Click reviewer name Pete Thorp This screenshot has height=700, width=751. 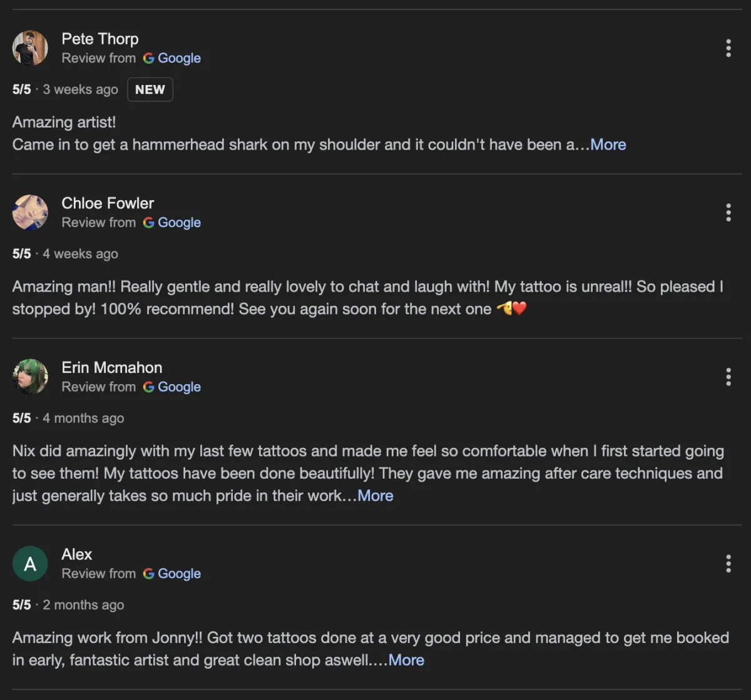point(100,39)
